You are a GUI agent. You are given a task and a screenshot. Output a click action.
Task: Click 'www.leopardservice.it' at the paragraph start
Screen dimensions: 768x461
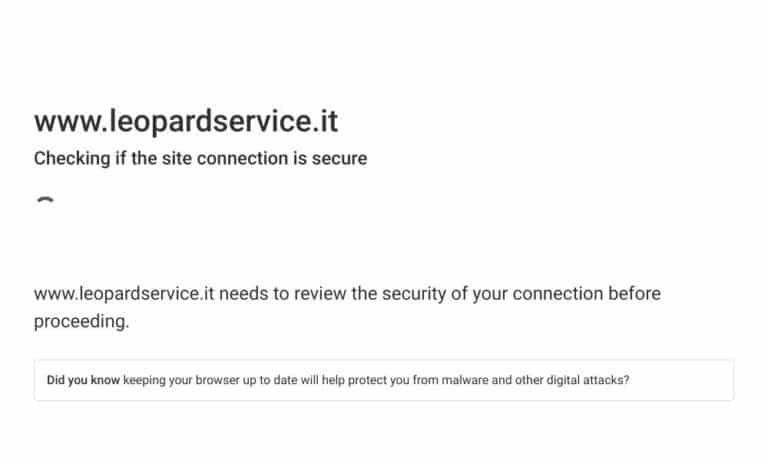124,294
